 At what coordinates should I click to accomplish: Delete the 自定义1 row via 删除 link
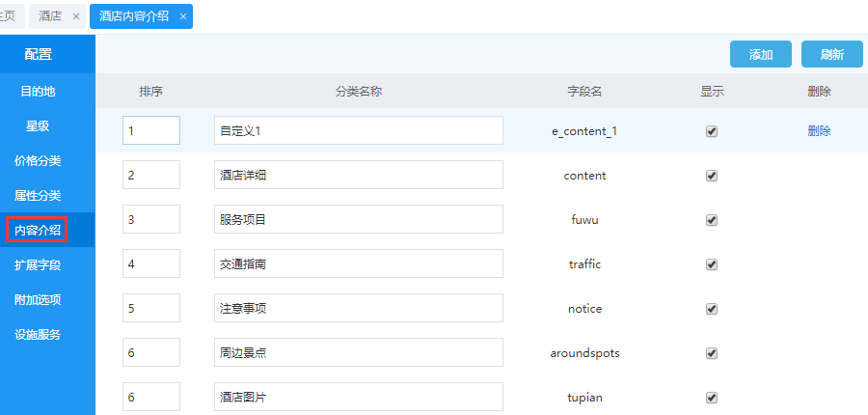point(819,131)
